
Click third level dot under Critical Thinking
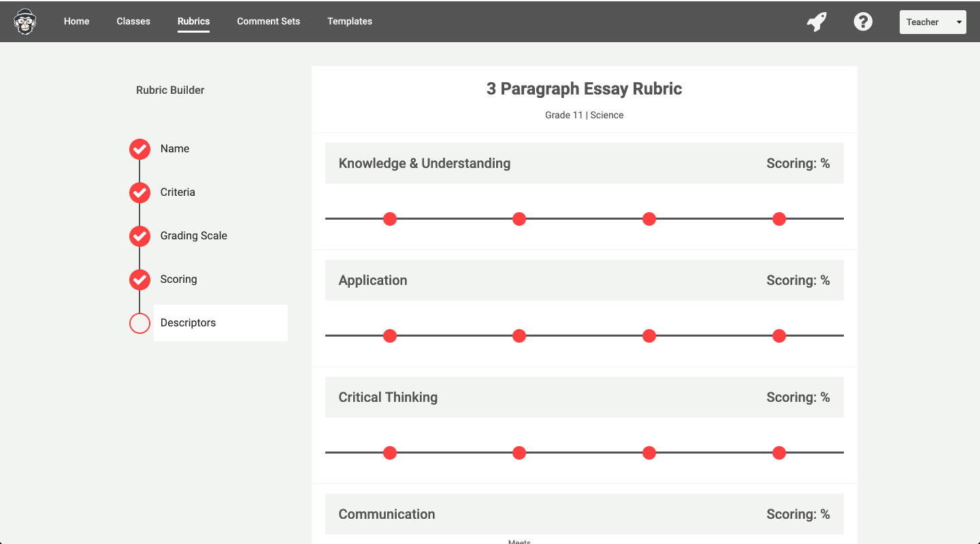(649, 453)
